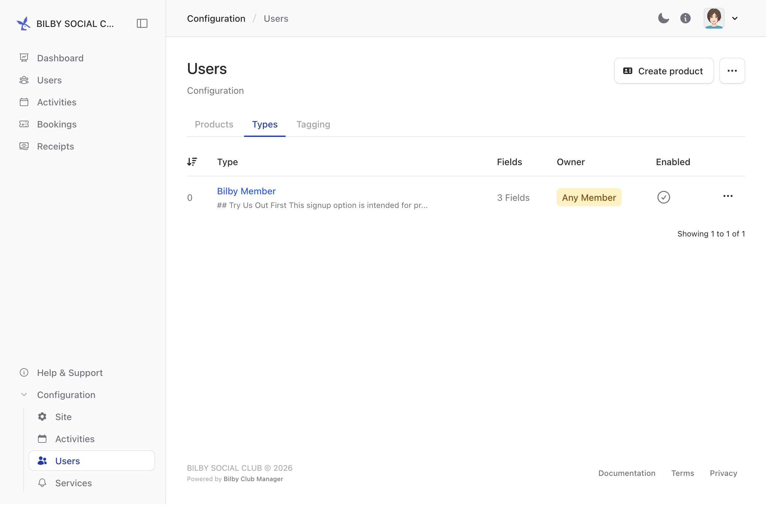
Task: Open the Bilby Member row actions menu
Action: point(728,196)
